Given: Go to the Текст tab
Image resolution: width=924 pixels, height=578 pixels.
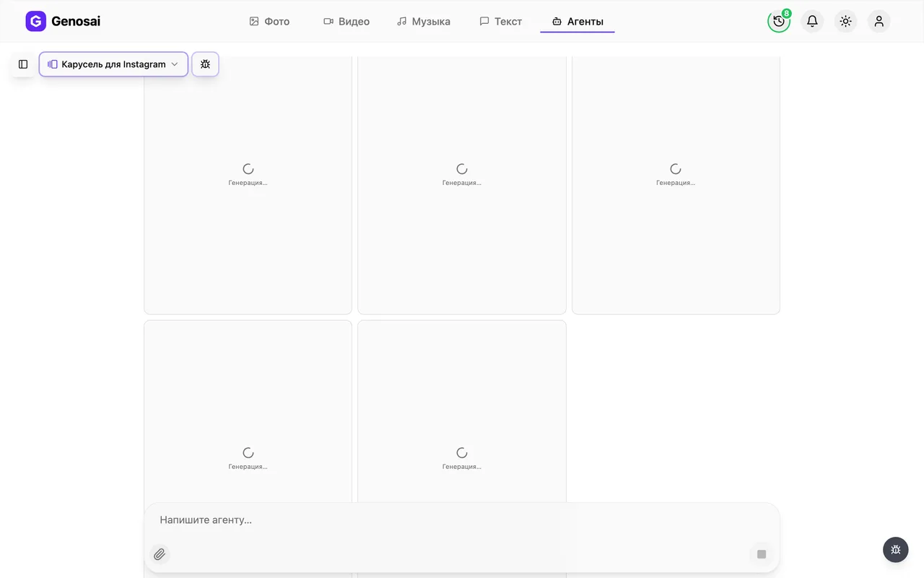Looking at the screenshot, I should click(x=500, y=22).
